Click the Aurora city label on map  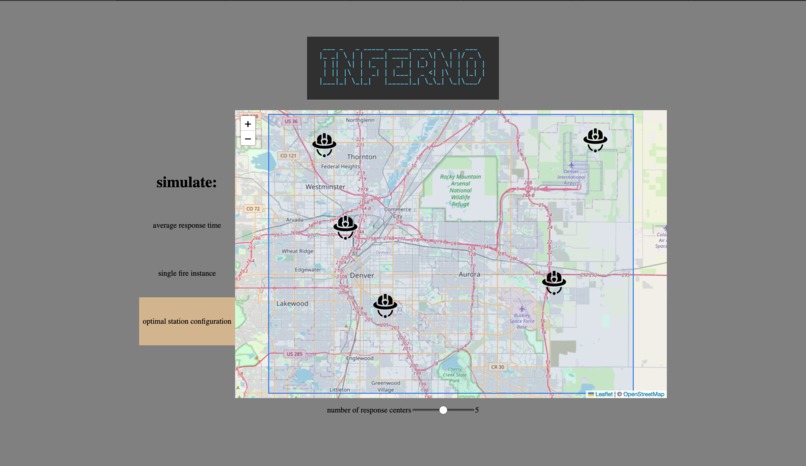coord(469,274)
